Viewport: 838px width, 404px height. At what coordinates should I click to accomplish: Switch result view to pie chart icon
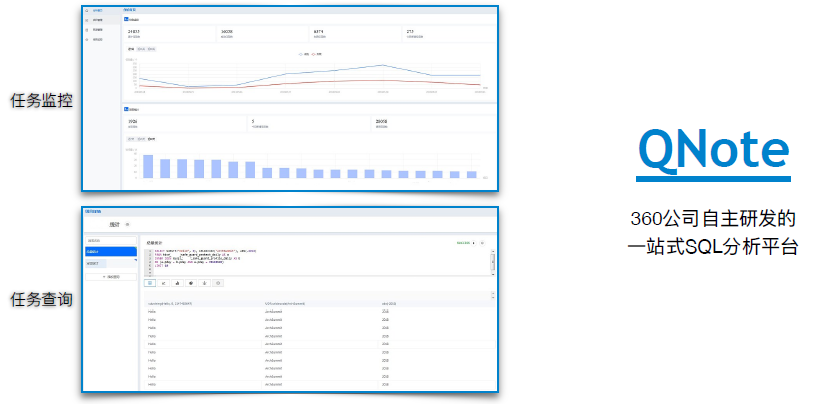coord(191,283)
